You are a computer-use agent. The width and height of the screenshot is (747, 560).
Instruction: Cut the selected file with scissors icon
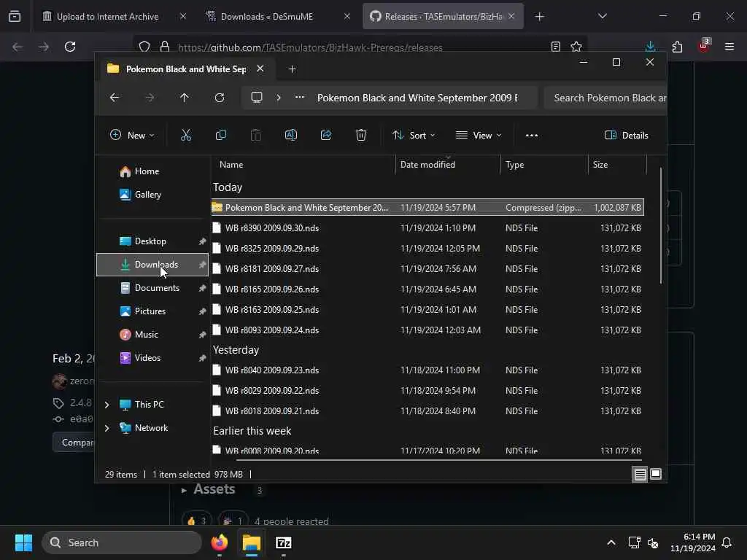[186, 135]
